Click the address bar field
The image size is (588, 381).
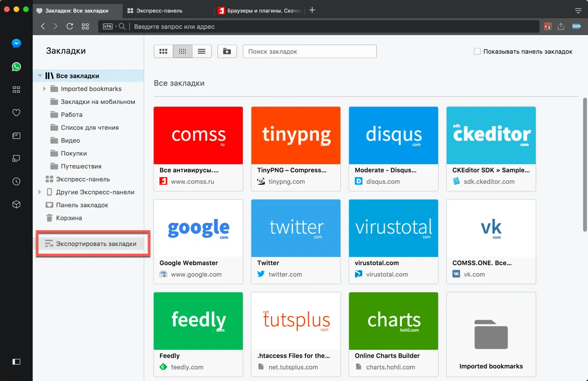[x=318, y=26]
